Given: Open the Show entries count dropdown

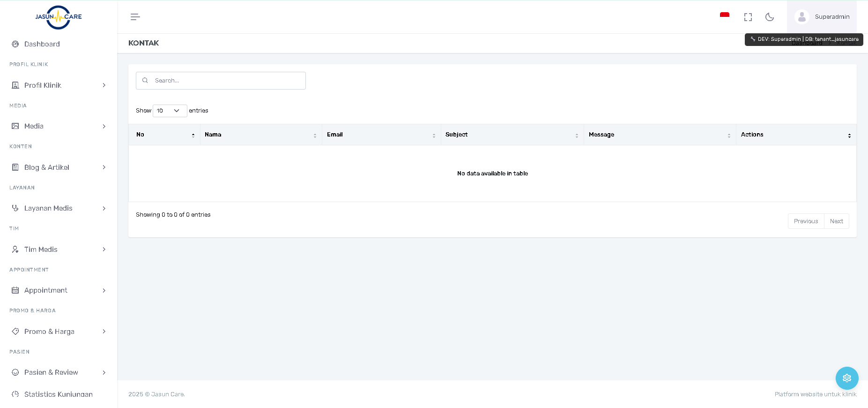Looking at the screenshot, I should [x=170, y=111].
